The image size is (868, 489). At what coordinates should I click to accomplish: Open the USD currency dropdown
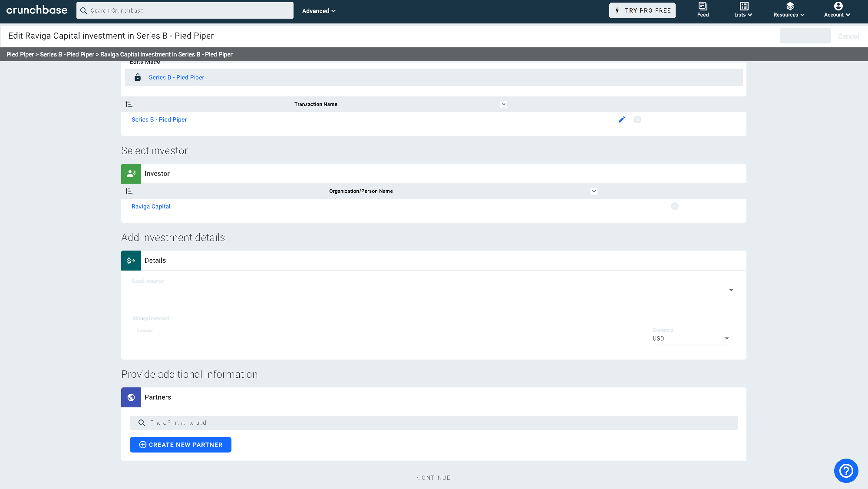coord(691,338)
